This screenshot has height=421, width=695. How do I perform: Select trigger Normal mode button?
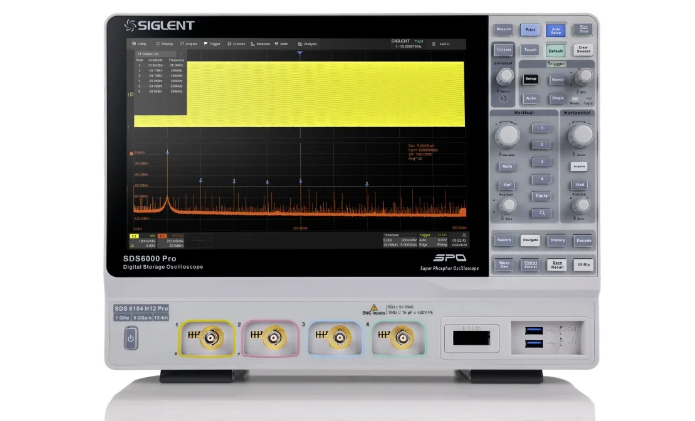557,80
